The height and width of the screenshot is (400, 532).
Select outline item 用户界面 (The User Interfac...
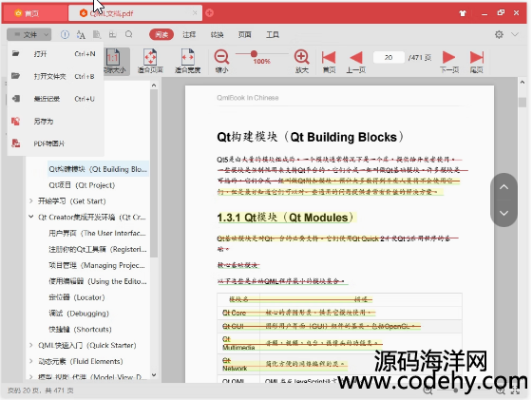coord(97,233)
